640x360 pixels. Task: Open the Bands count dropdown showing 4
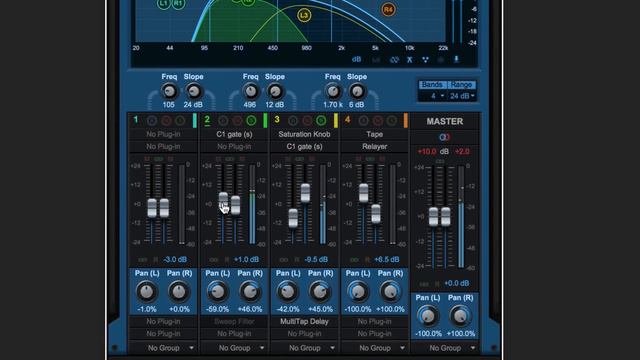tap(433, 96)
